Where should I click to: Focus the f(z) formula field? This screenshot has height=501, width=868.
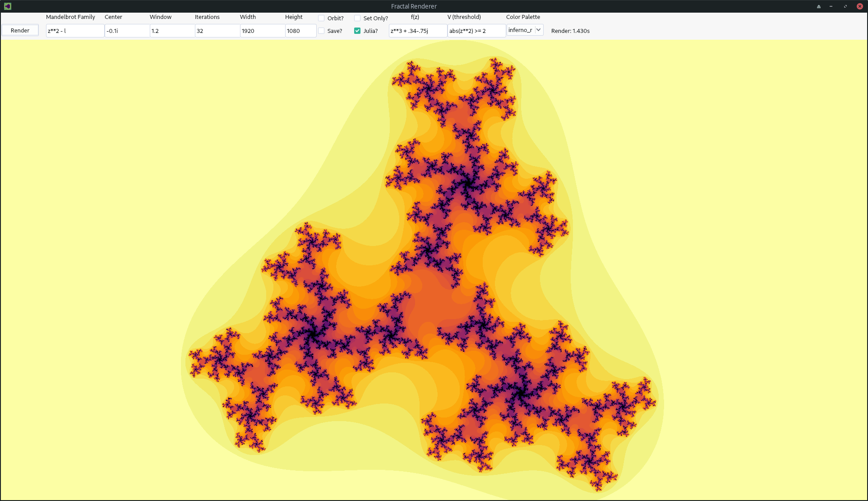(417, 31)
